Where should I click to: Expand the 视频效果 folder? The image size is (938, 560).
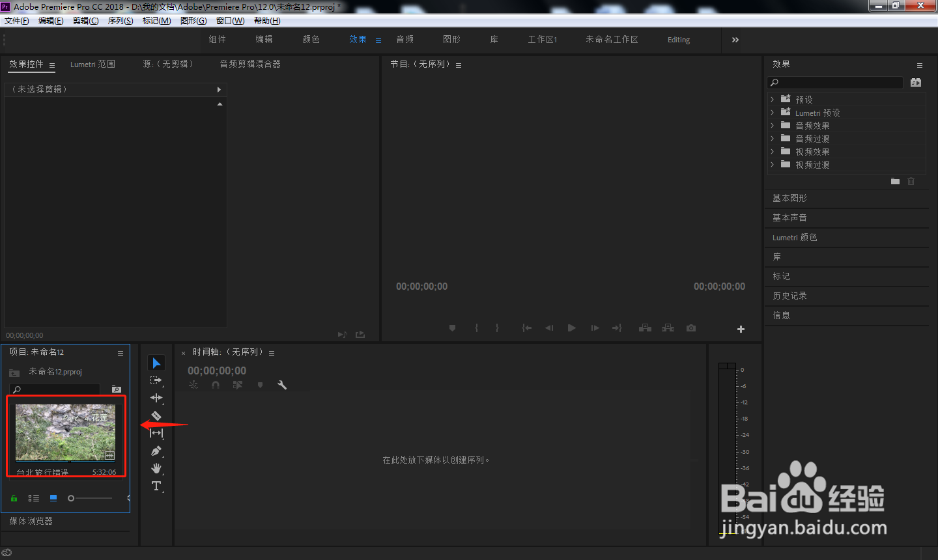[773, 151]
